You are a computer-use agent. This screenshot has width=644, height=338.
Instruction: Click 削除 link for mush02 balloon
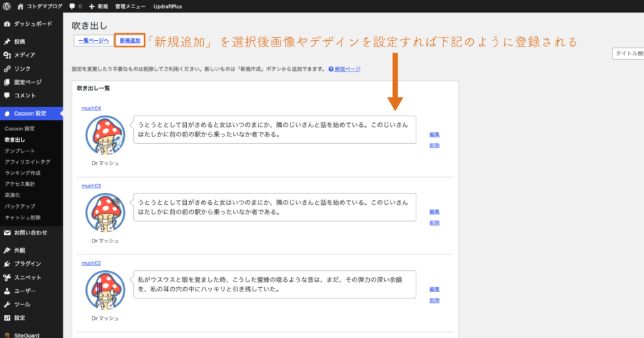pyautogui.click(x=435, y=300)
